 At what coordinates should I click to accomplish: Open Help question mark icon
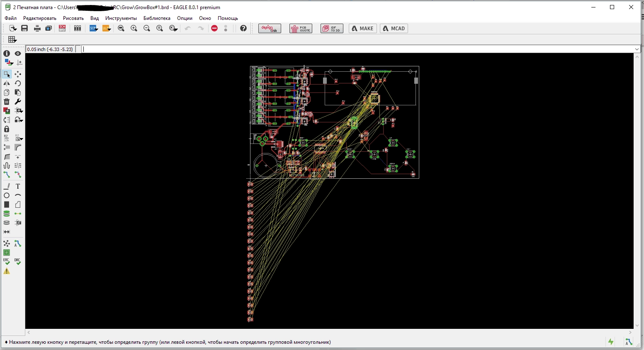pyautogui.click(x=243, y=28)
